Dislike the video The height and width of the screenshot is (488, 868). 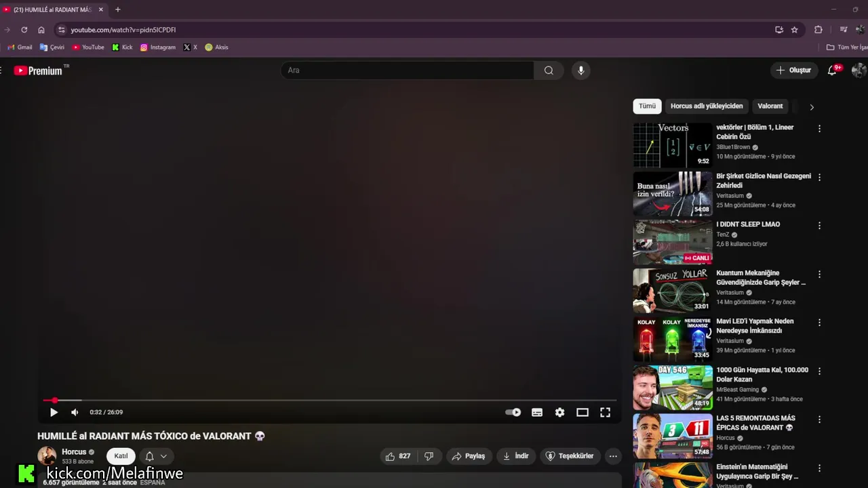tap(429, 456)
